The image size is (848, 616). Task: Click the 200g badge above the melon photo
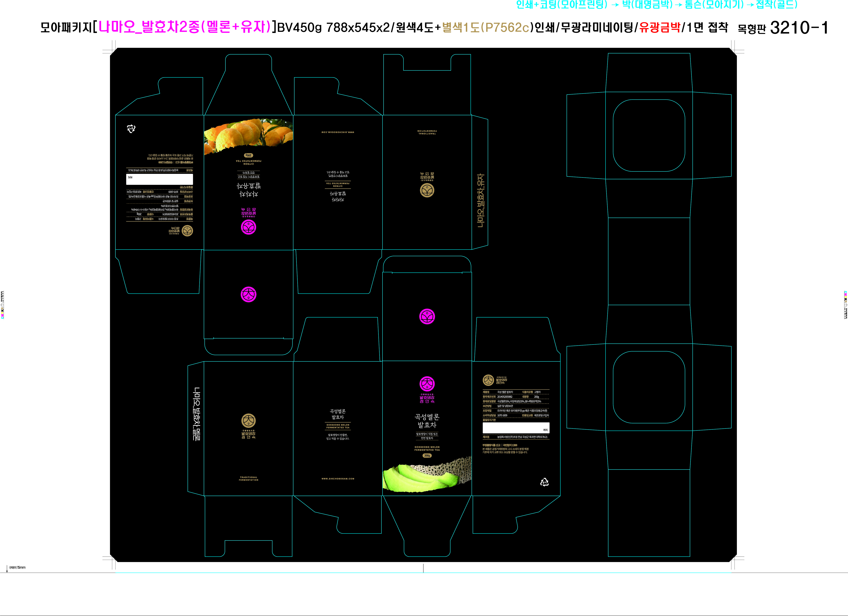427,456
